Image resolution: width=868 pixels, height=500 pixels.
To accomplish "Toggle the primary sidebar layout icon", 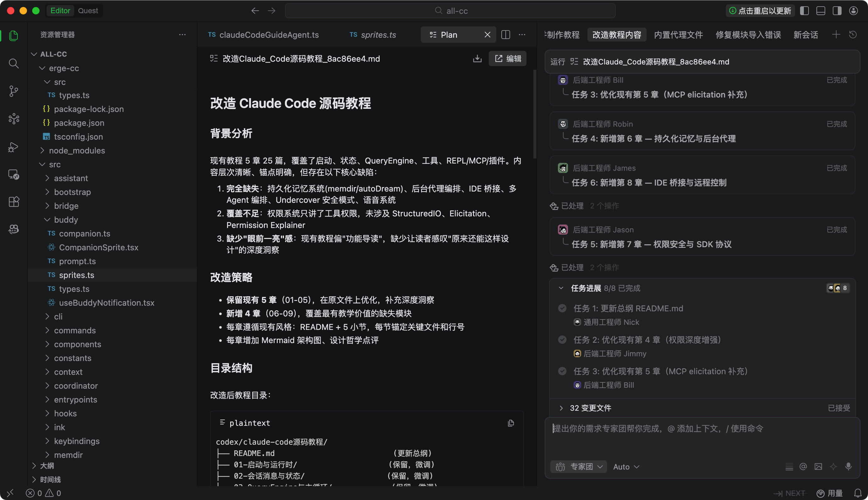I will [x=804, y=11].
